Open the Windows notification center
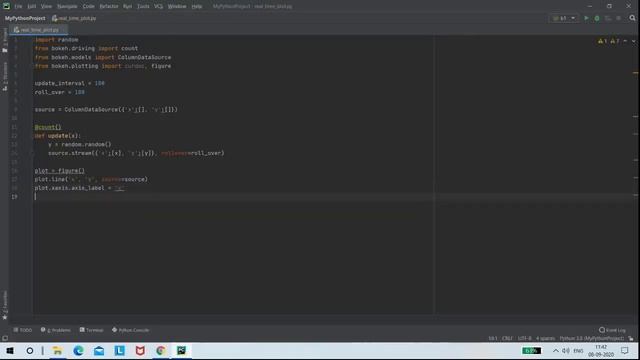Image resolution: width=640 pixels, height=360 pixels. [624, 351]
